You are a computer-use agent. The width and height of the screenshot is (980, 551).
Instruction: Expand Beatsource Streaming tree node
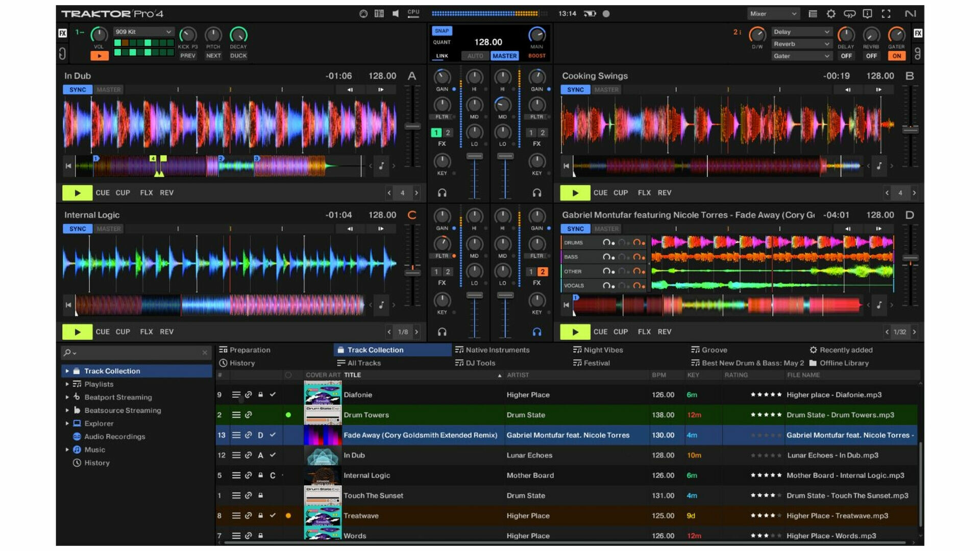pos(67,410)
